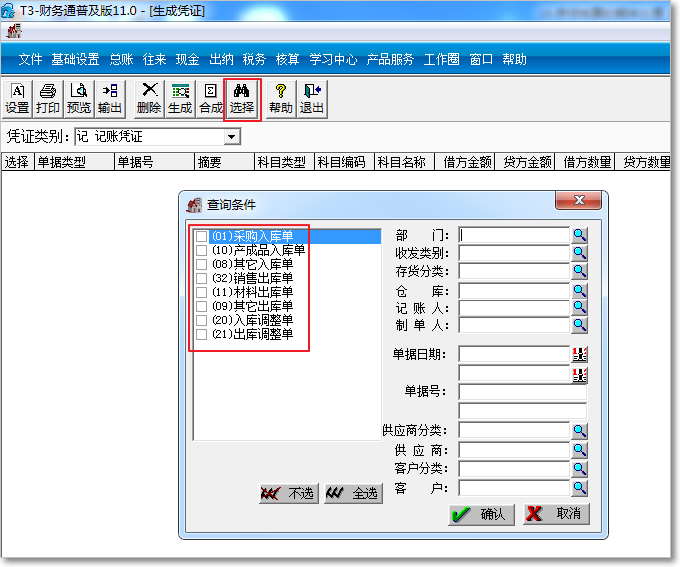This screenshot has width=680, height=567.
Task: Check (09)其它出库单 checkbox
Action: pos(201,306)
